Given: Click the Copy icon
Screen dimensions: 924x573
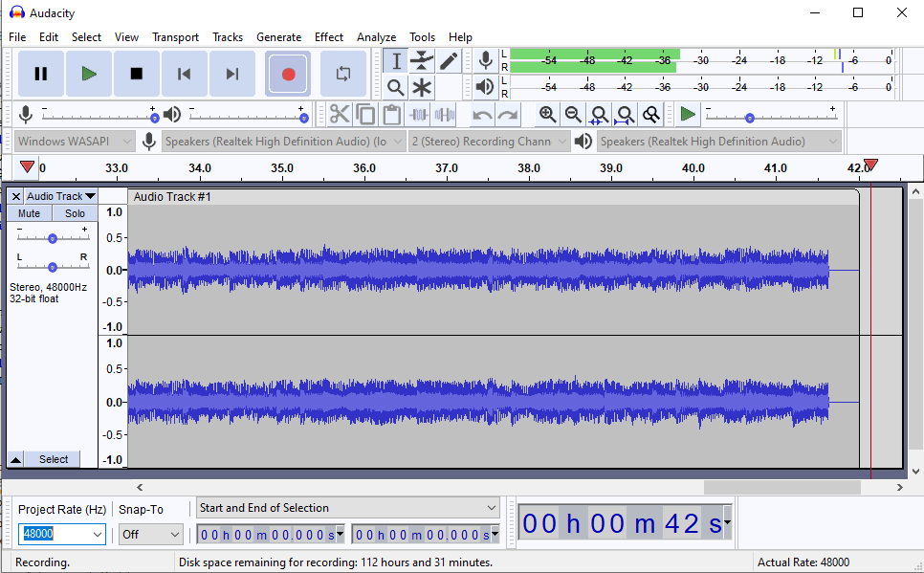Looking at the screenshot, I should [366, 115].
